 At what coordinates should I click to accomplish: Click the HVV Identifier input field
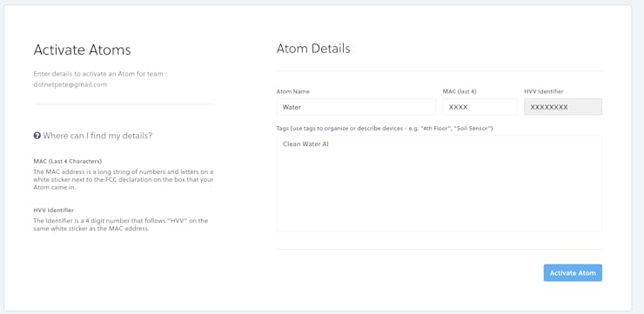pyautogui.click(x=563, y=107)
